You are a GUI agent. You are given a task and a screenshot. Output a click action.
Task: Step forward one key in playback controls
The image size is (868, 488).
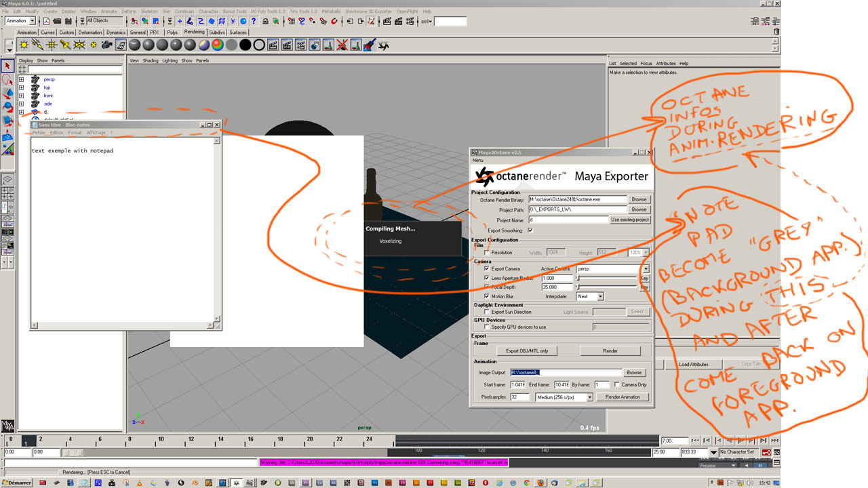(x=753, y=441)
